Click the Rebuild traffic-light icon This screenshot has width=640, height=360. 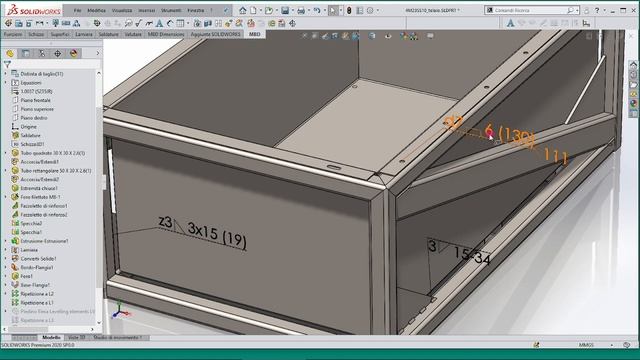pos(349,11)
